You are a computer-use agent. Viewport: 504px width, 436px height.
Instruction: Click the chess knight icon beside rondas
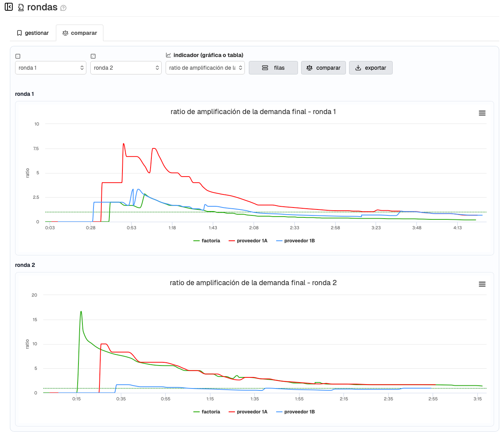[21, 8]
